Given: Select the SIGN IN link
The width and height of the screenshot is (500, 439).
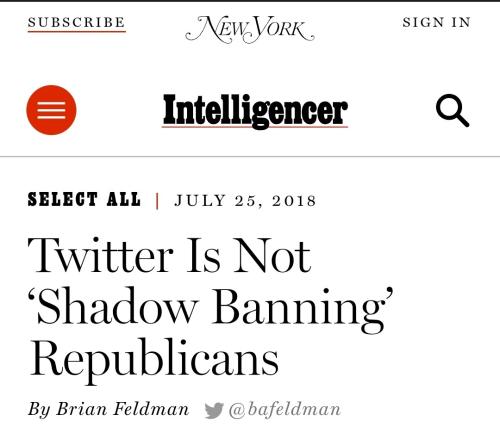Looking at the screenshot, I should pyautogui.click(x=437, y=22).
